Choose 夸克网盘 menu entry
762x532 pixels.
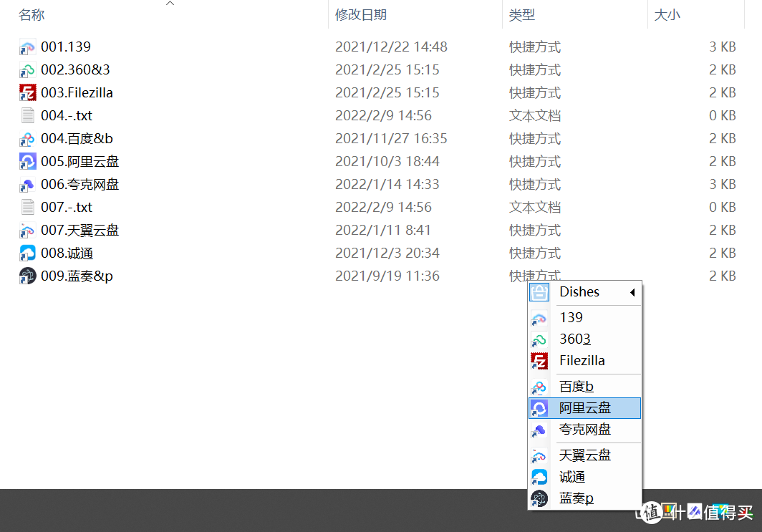point(584,430)
